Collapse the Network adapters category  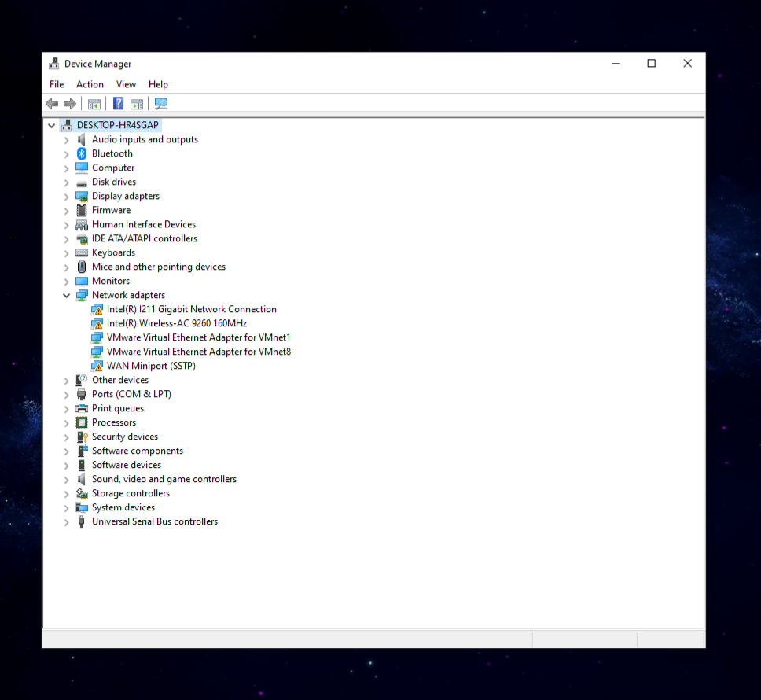click(x=67, y=295)
